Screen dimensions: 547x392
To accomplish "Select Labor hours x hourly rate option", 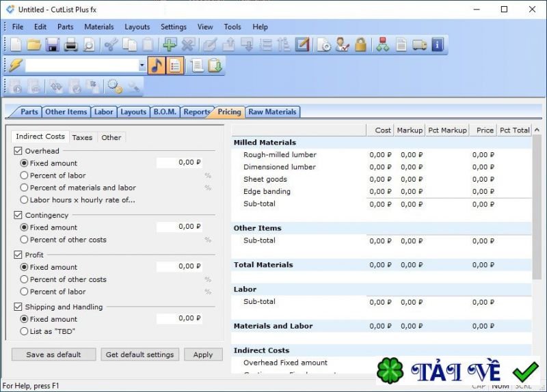I will pos(24,199).
